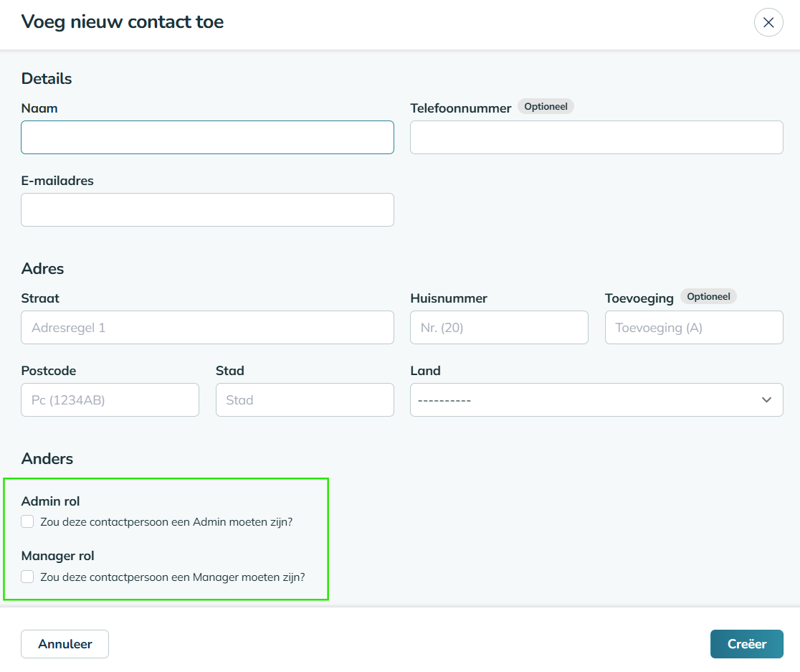Click the Optioneel badge beside Telefoonnummer
Image resolution: width=800 pixels, height=672 pixels.
click(x=546, y=106)
